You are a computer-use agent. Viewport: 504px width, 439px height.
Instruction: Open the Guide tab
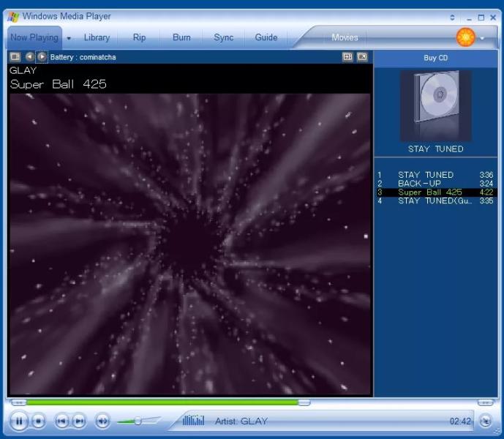pos(266,37)
